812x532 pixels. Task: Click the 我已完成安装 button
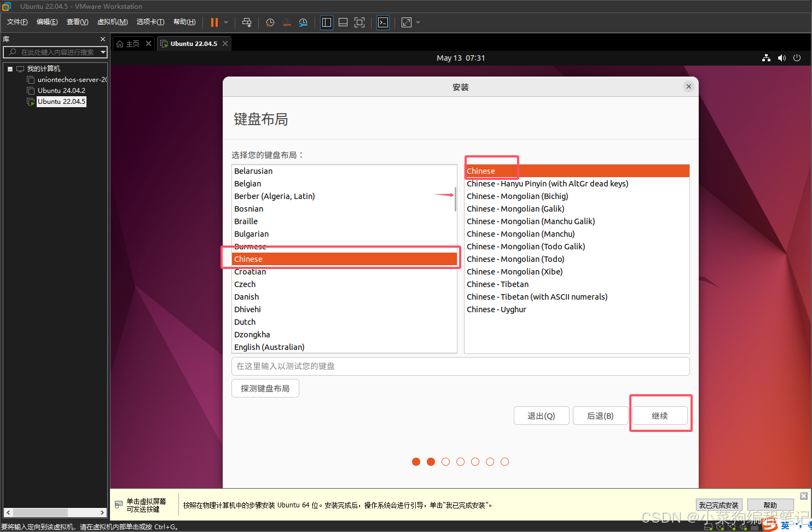tap(718, 505)
